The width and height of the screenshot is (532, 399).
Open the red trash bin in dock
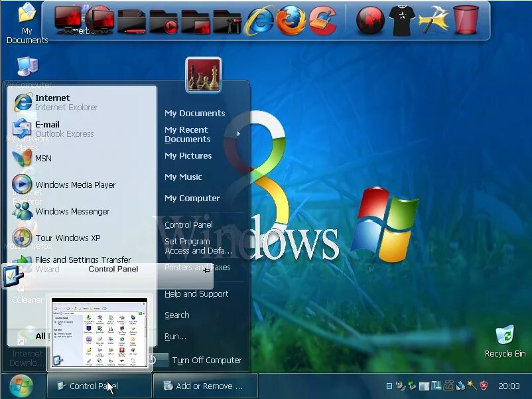(466, 20)
